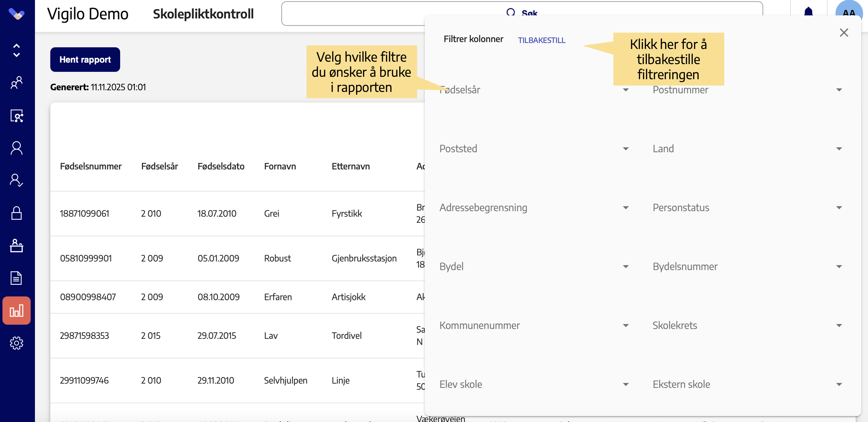This screenshot has width=868, height=422.
Task: Toggle the sidebar expand/collapse chevrons
Action: 17,50
